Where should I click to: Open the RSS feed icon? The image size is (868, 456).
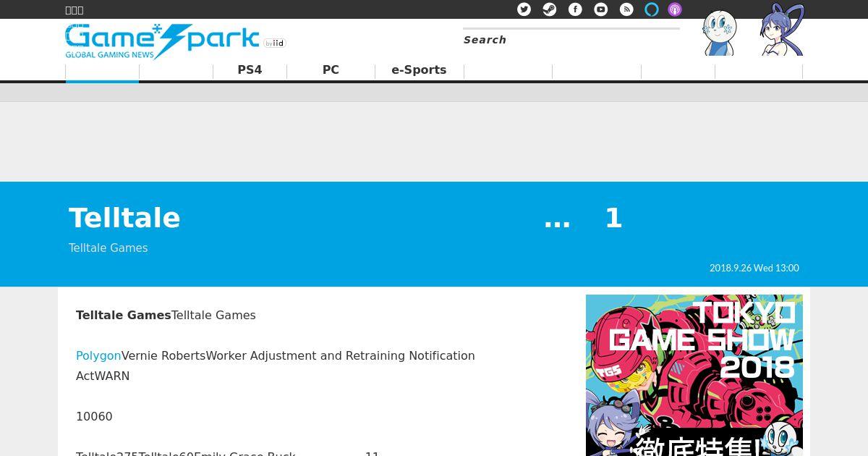[x=626, y=9]
